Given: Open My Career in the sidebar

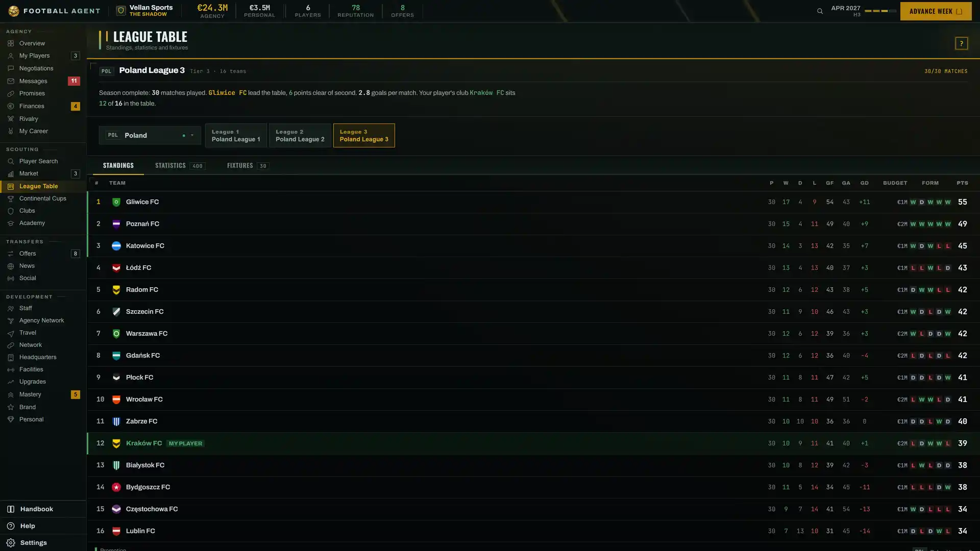Looking at the screenshot, I should 43,131.
